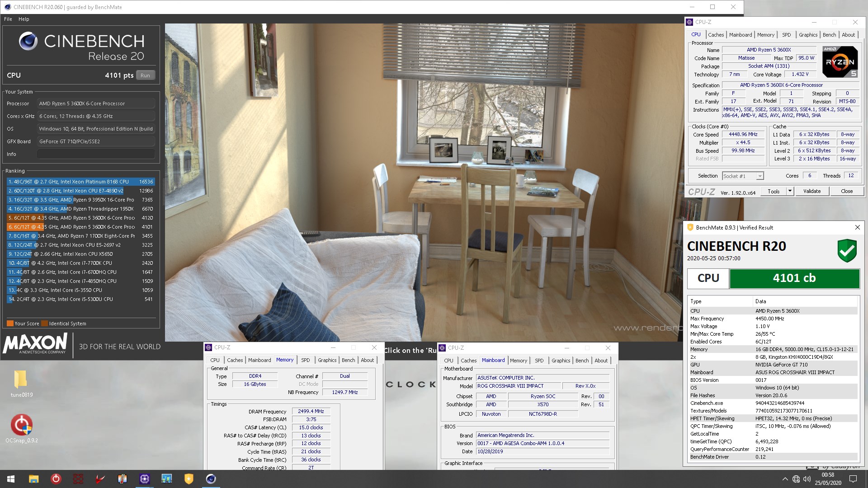Click the red swoosh icon in taskbar
868x488 pixels.
tap(100, 479)
